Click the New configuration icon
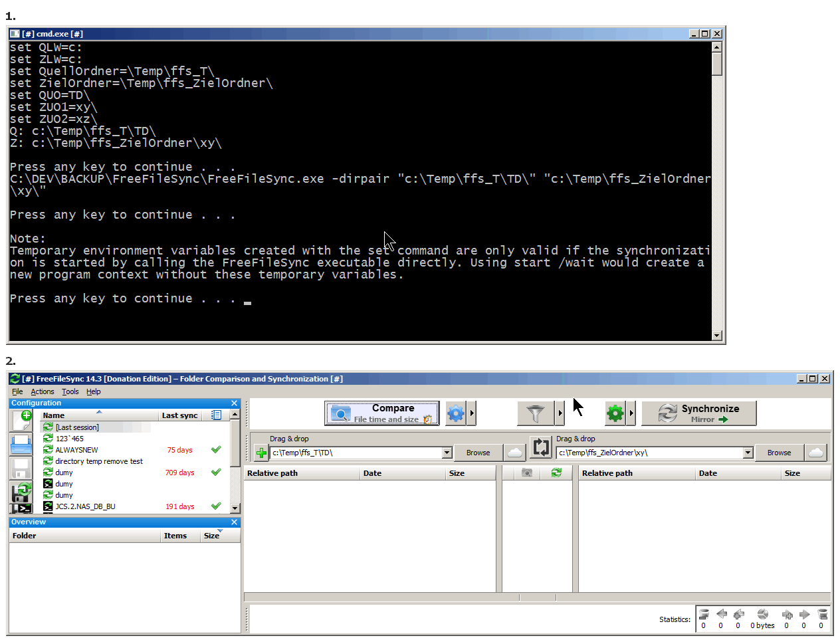 click(x=21, y=420)
